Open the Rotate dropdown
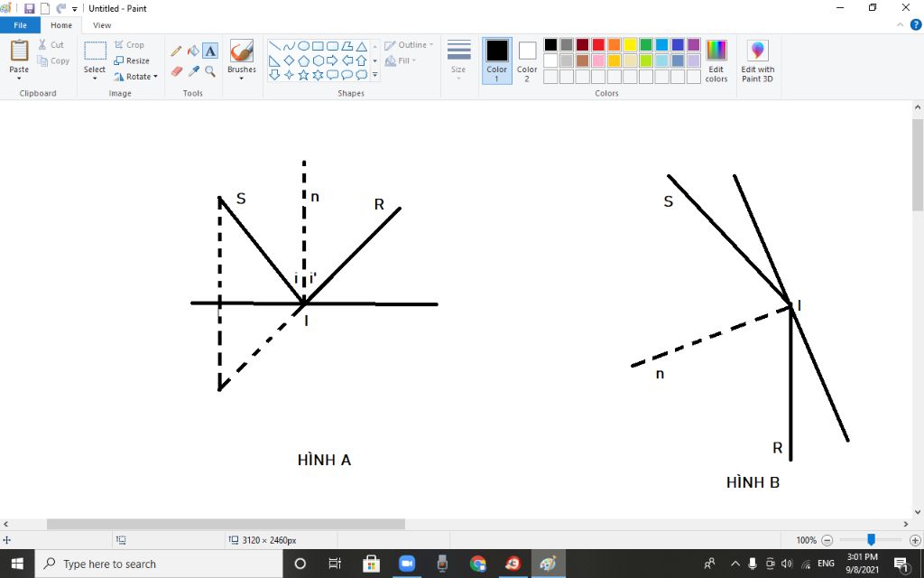This screenshot has width=924, height=578. (135, 77)
